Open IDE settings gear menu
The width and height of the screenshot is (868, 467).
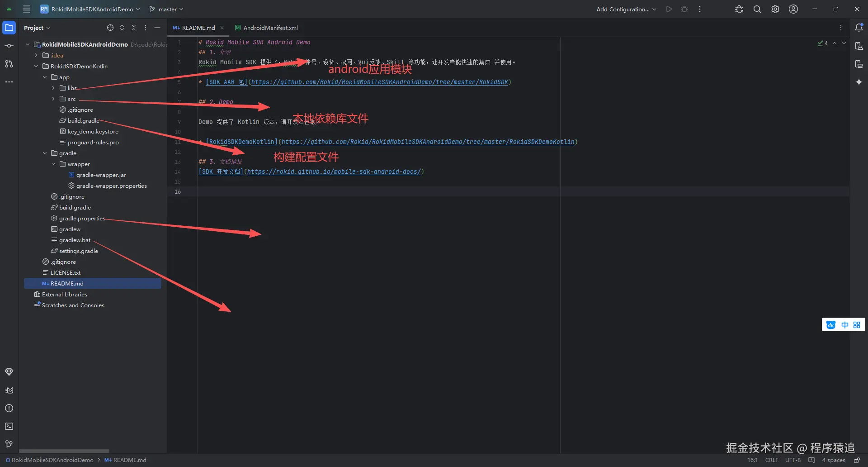point(775,9)
